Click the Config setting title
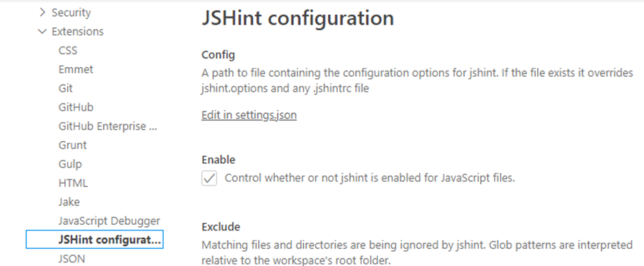Screen dimensions: 644x266 (x=218, y=55)
